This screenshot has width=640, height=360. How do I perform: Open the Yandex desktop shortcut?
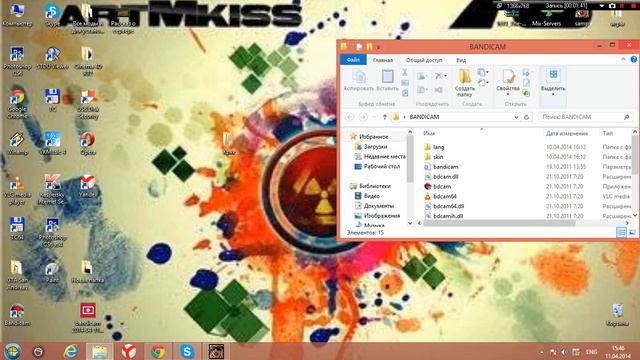[87, 187]
